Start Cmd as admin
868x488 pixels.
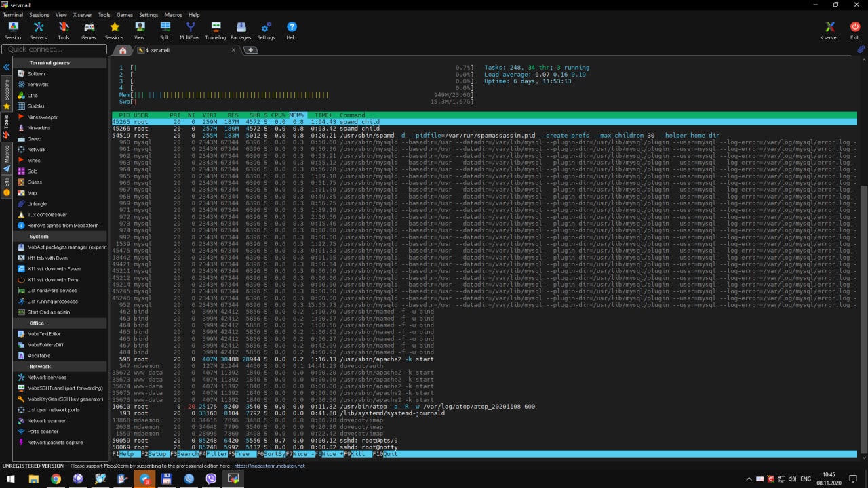coord(48,312)
